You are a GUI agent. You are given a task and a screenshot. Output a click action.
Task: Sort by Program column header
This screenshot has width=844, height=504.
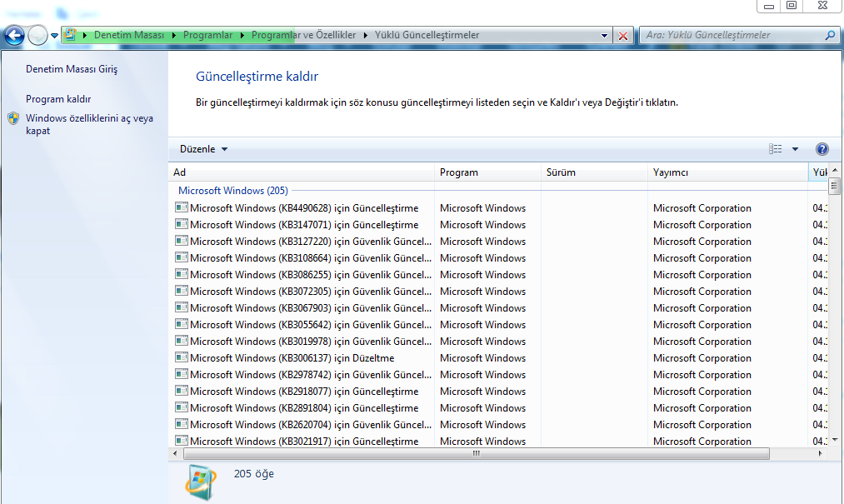pos(487,172)
